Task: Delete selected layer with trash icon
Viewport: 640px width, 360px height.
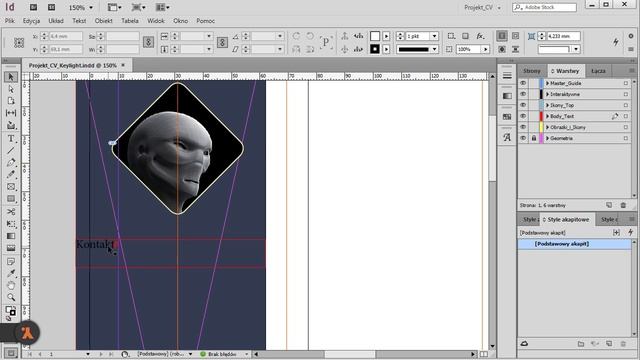Action: click(x=623, y=205)
